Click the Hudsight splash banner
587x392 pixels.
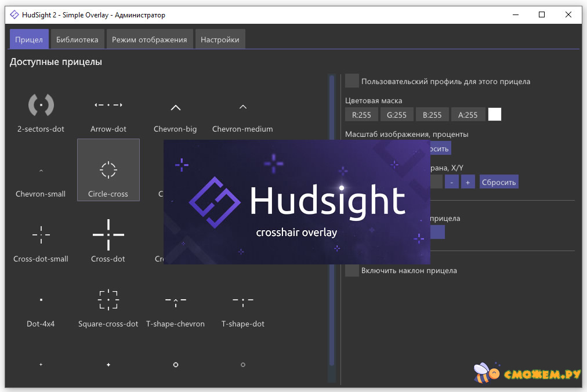(296, 202)
